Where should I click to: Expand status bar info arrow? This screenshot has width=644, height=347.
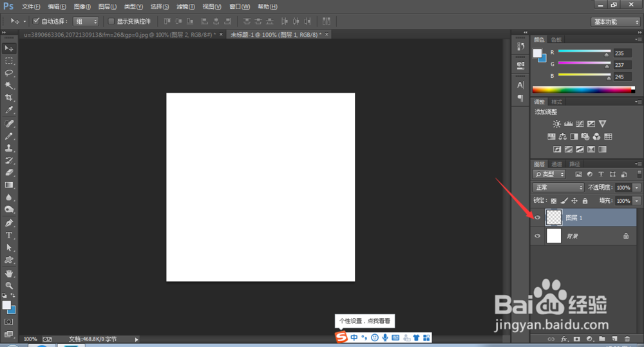coord(137,339)
